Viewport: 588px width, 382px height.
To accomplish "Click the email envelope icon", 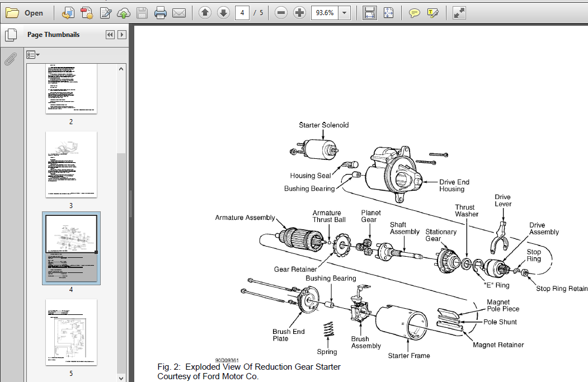I will pos(179,13).
